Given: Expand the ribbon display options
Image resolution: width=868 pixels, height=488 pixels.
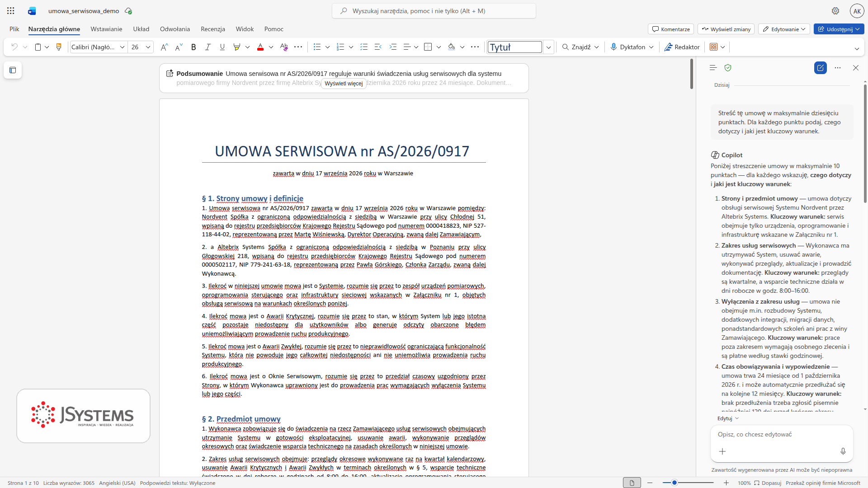Looking at the screenshot, I should (857, 49).
